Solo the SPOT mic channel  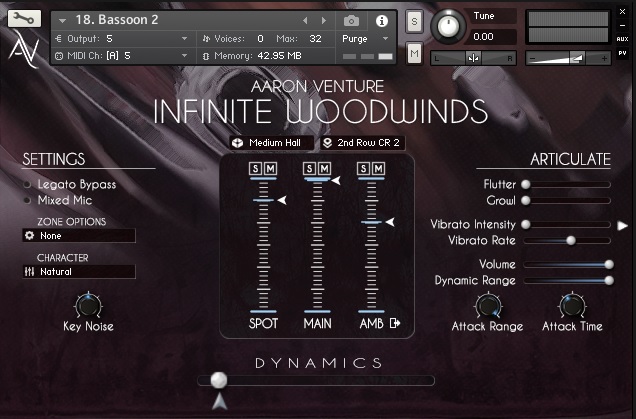click(256, 168)
